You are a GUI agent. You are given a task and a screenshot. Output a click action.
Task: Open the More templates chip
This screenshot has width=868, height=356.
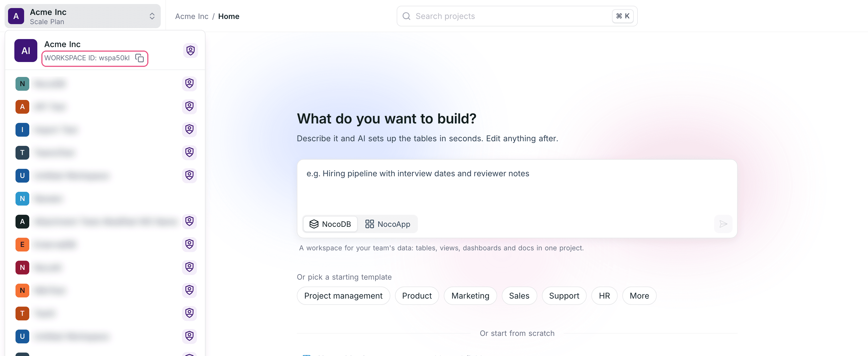click(639, 296)
